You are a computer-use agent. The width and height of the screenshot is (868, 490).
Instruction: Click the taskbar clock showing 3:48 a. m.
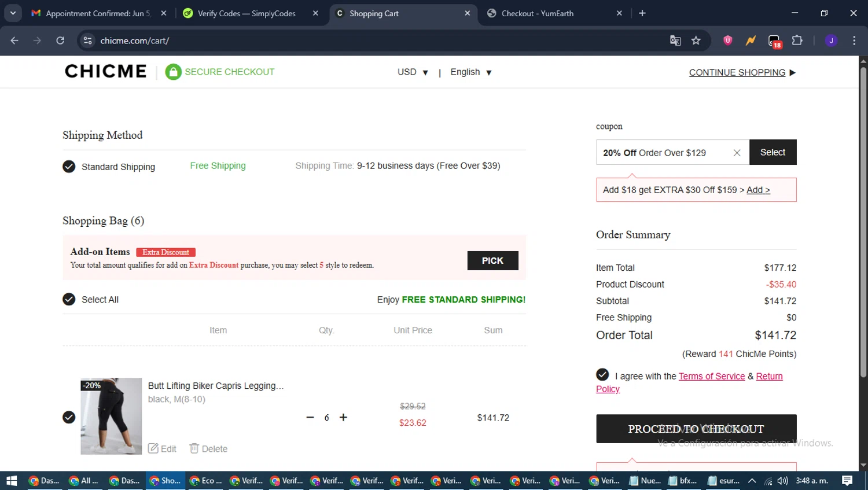coord(812,481)
